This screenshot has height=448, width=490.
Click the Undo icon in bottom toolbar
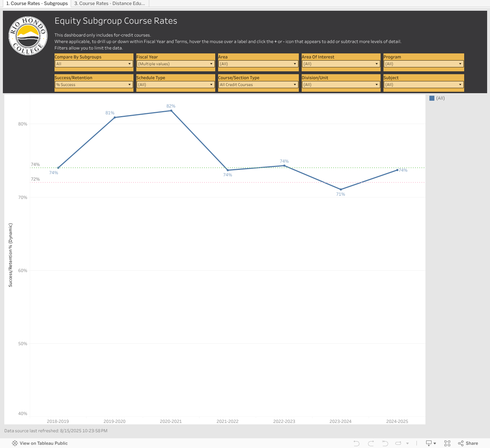[x=356, y=443]
